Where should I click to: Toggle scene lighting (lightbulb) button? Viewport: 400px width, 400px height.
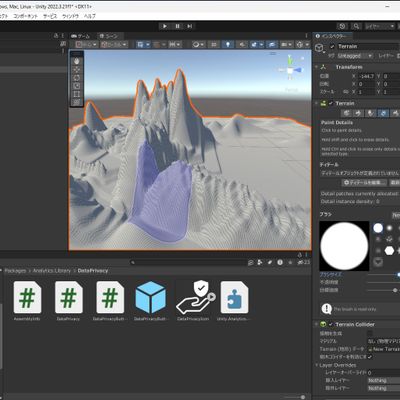[x=228, y=44]
